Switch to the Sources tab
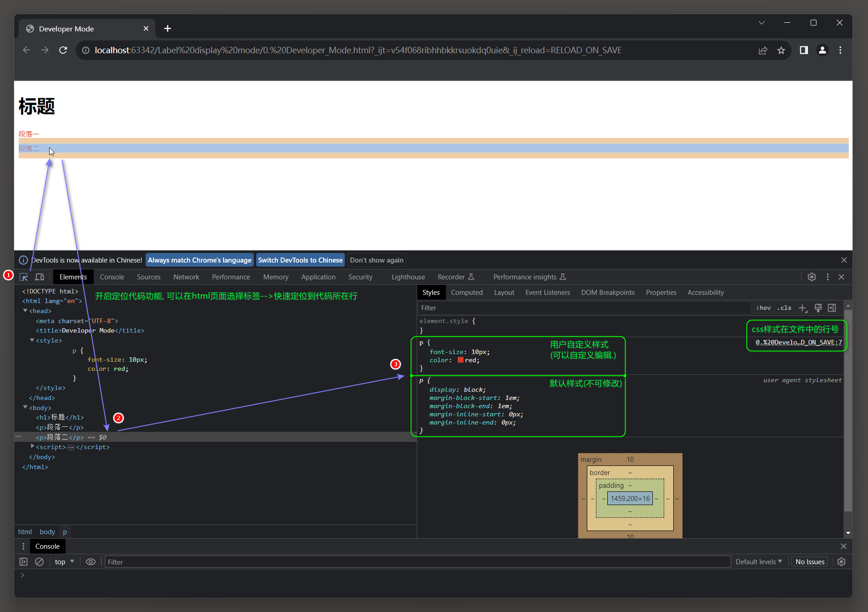868x612 pixels. click(x=149, y=277)
